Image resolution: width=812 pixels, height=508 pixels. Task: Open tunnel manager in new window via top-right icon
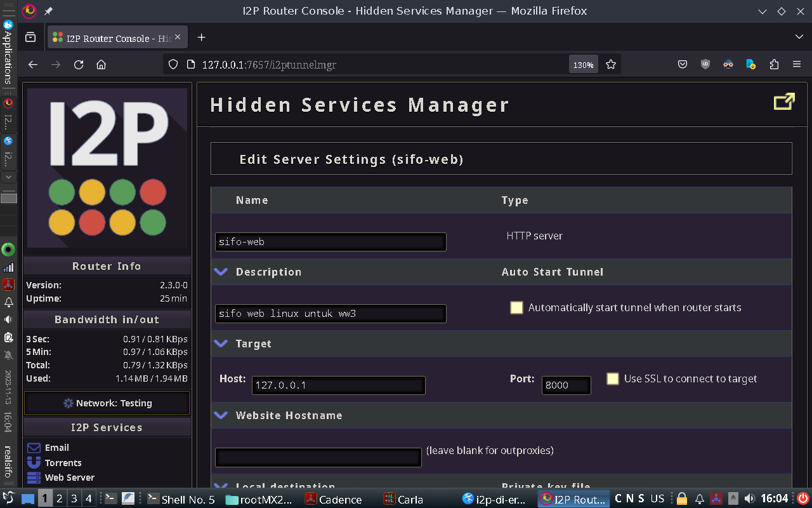784,102
